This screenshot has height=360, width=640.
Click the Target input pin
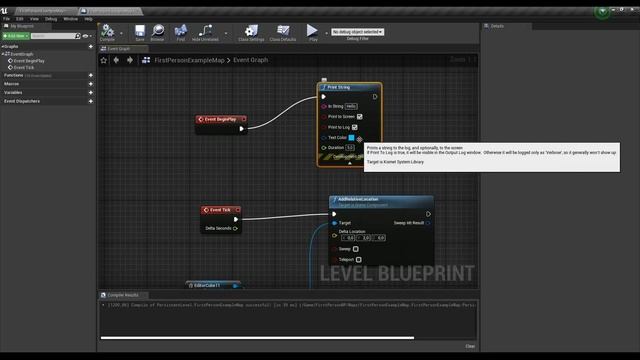[334, 223]
